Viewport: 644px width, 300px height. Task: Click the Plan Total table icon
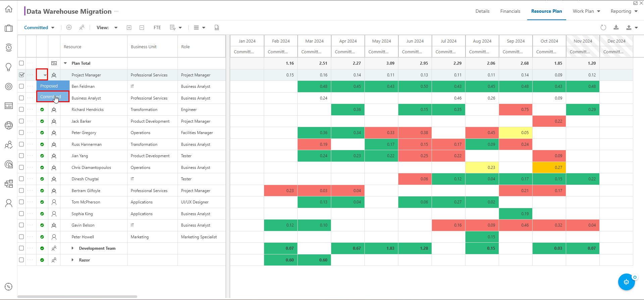(54, 63)
